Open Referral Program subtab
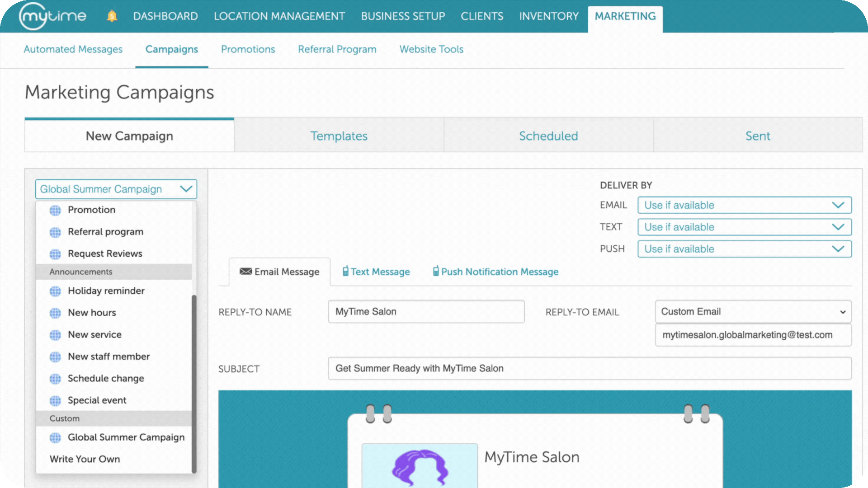The image size is (868, 488). tap(337, 49)
